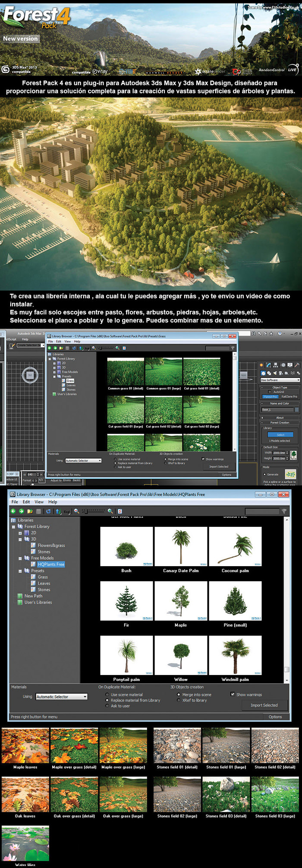Click the search field in HQPlants Free browser

[x=262, y=511]
